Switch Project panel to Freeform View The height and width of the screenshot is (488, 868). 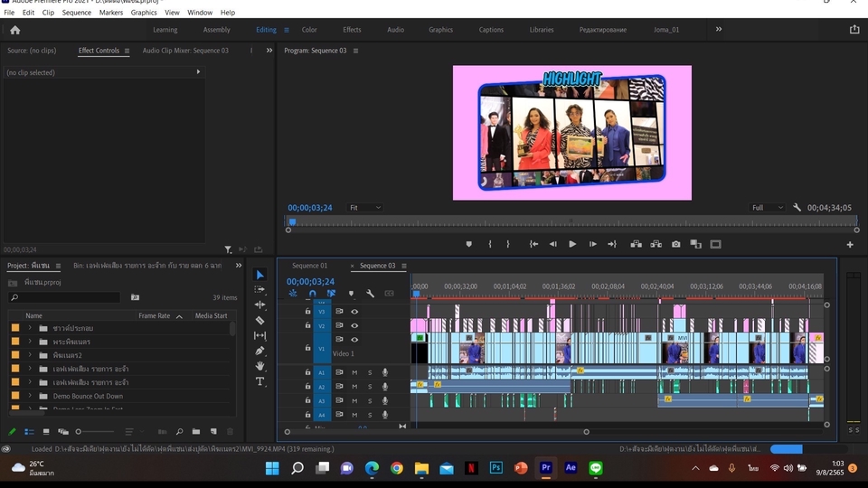(x=63, y=432)
